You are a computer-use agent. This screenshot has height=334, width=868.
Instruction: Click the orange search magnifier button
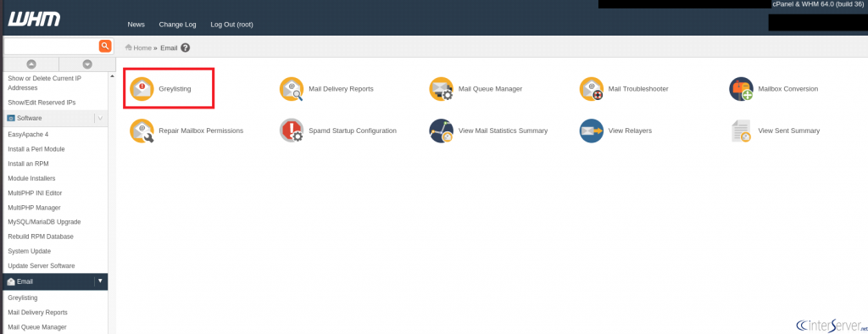(105, 46)
